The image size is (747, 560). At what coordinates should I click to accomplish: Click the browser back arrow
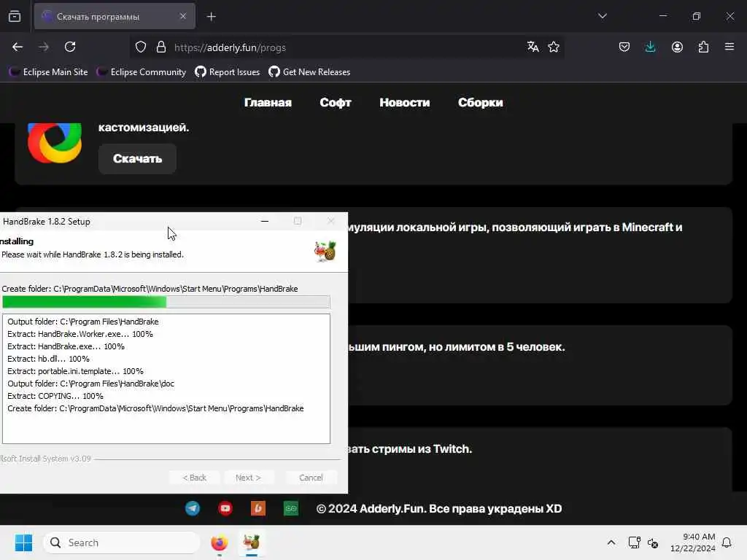18,47
